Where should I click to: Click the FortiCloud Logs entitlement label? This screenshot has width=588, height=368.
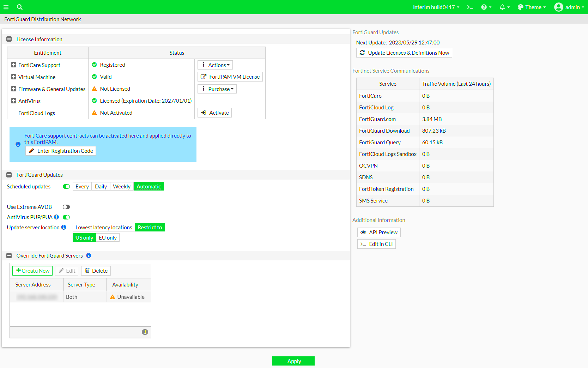tap(37, 113)
